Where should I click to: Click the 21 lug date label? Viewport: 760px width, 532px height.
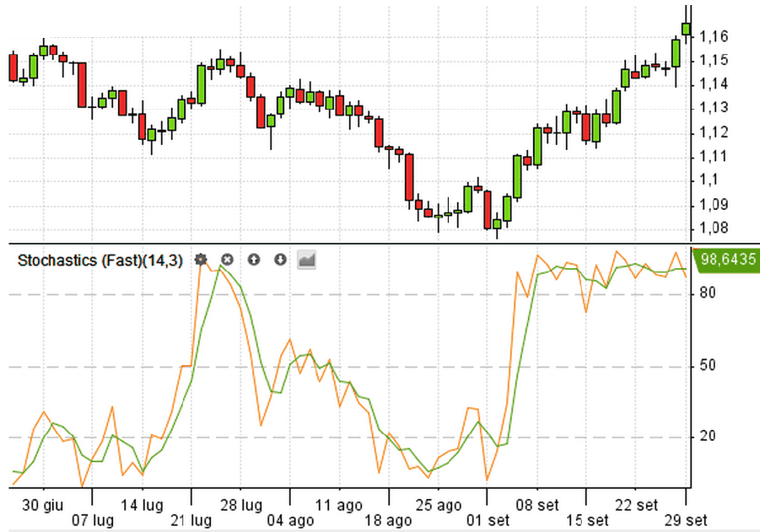pos(191,521)
